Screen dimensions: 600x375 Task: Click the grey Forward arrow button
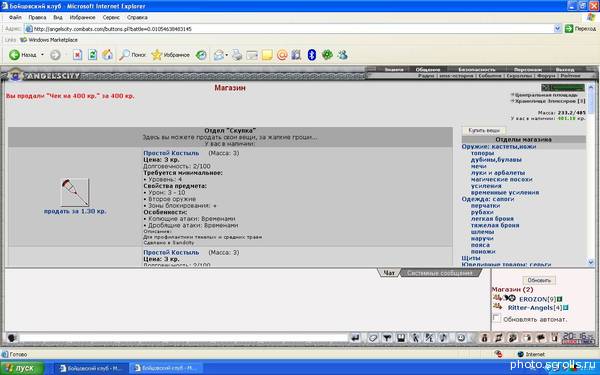(x=55, y=55)
